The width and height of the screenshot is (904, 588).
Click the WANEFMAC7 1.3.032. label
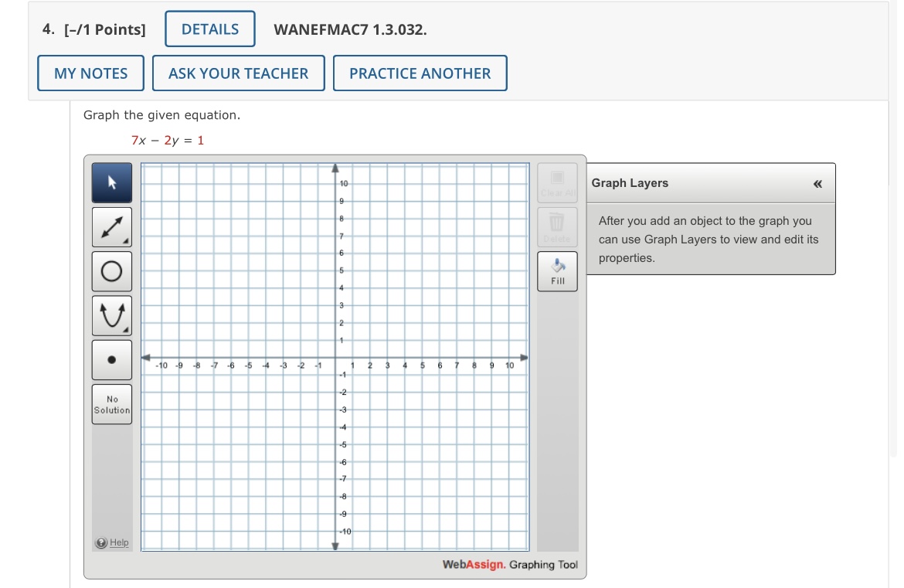pos(351,29)
